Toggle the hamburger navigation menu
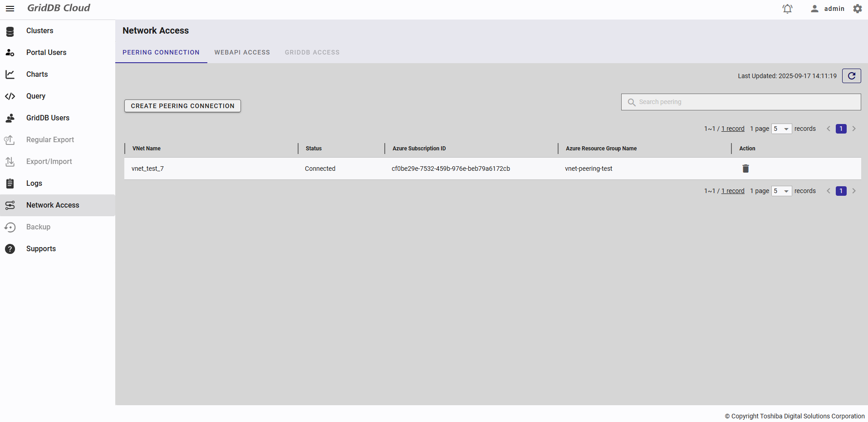This screenshot has height=422, width=868. coord(10,9)
